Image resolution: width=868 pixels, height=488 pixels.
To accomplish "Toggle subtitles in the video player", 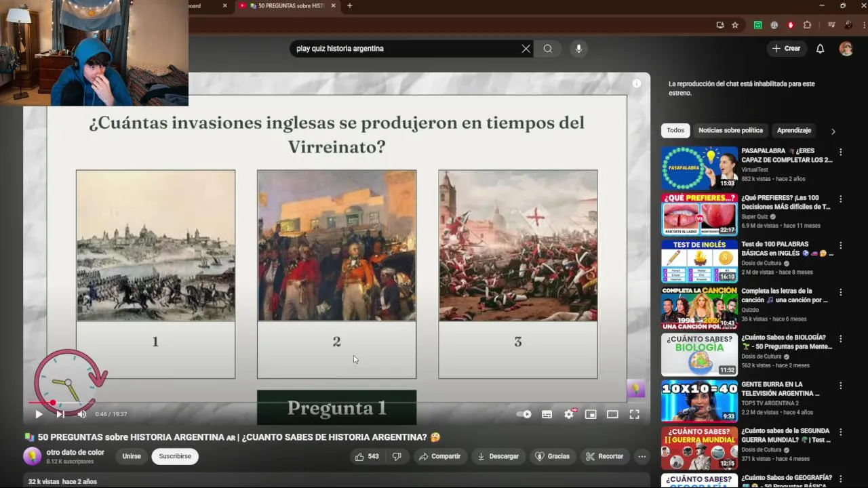I will (547, 414).
